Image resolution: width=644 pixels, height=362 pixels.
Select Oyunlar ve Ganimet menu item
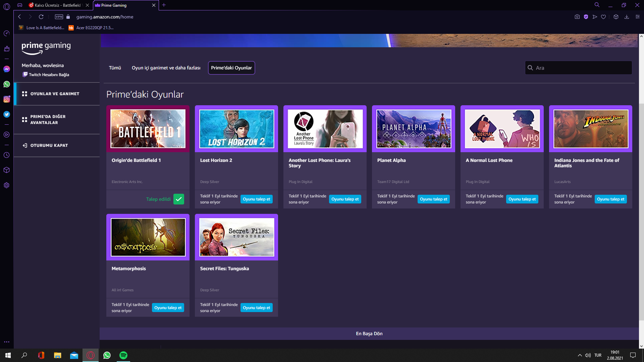point(57,94)
